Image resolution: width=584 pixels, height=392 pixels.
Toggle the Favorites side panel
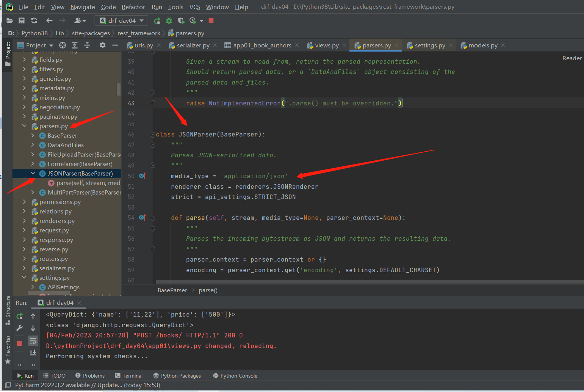[x=8, y=349]
